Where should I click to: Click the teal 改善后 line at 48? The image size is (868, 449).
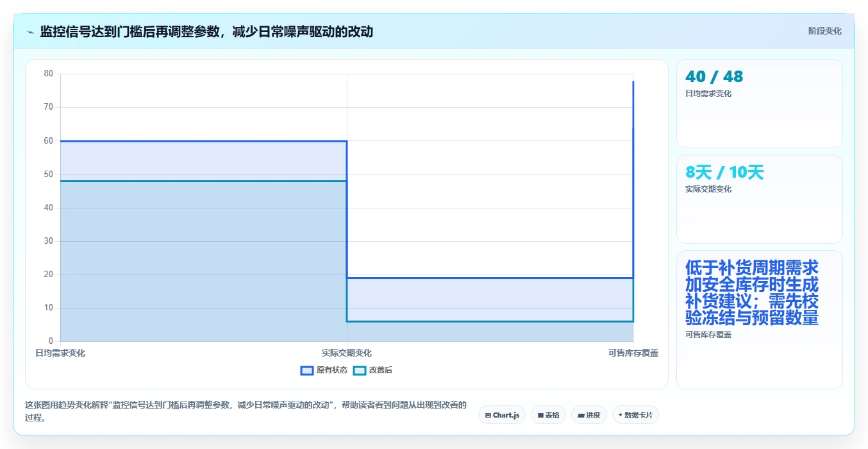[204, 181]
